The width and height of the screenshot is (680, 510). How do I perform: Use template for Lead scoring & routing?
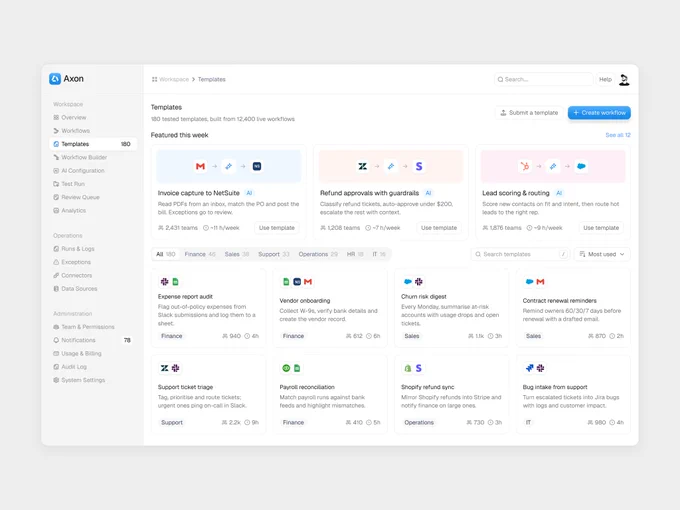click(x=601, y=228)
